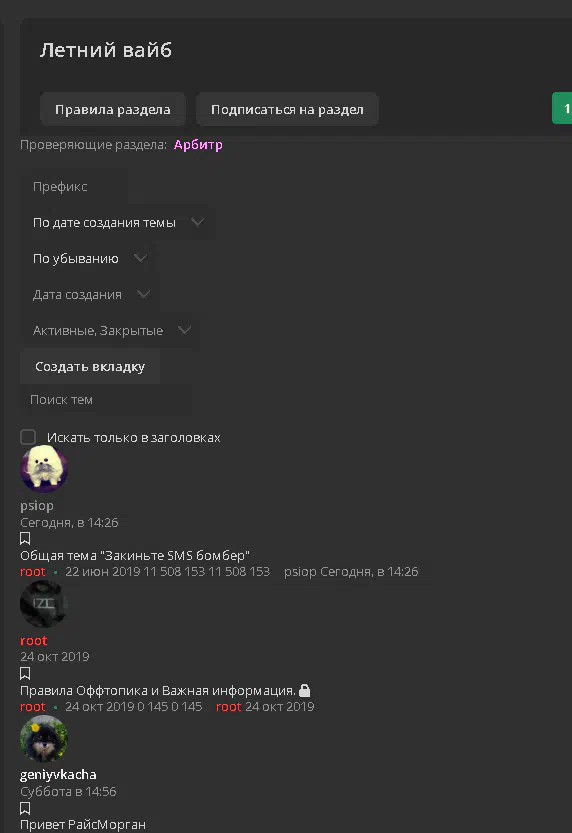Tick "Искать только в заголовках" checkbox
572x833 pixels.
coord(28,437)
